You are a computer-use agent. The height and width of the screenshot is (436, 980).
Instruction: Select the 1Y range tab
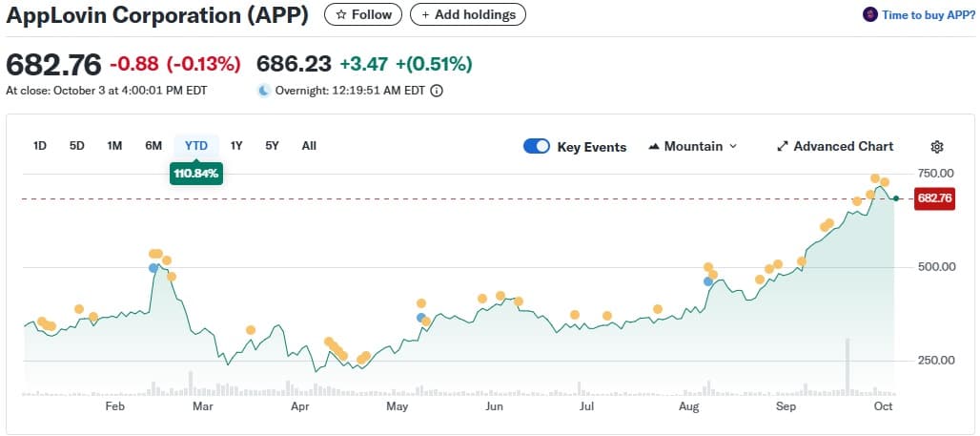click(x=236, y=146)
